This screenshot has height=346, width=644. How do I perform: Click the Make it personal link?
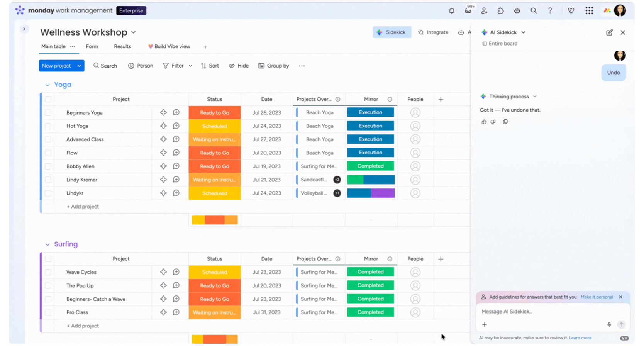click(x=597, y=297)
